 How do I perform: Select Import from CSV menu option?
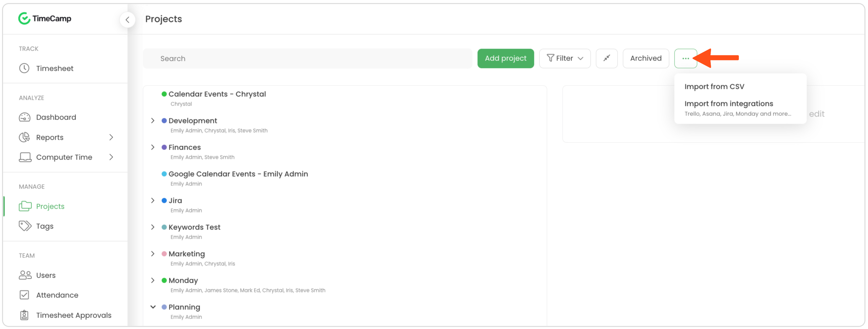tap(714, 87)
